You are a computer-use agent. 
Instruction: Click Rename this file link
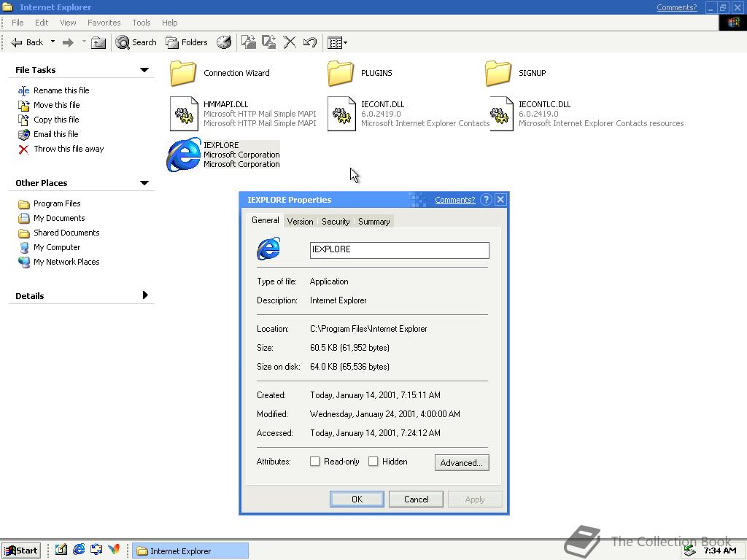coord(61,90)
